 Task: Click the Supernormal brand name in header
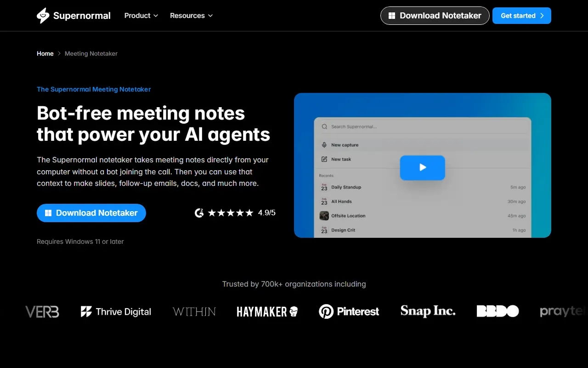(x=82, y=16)
